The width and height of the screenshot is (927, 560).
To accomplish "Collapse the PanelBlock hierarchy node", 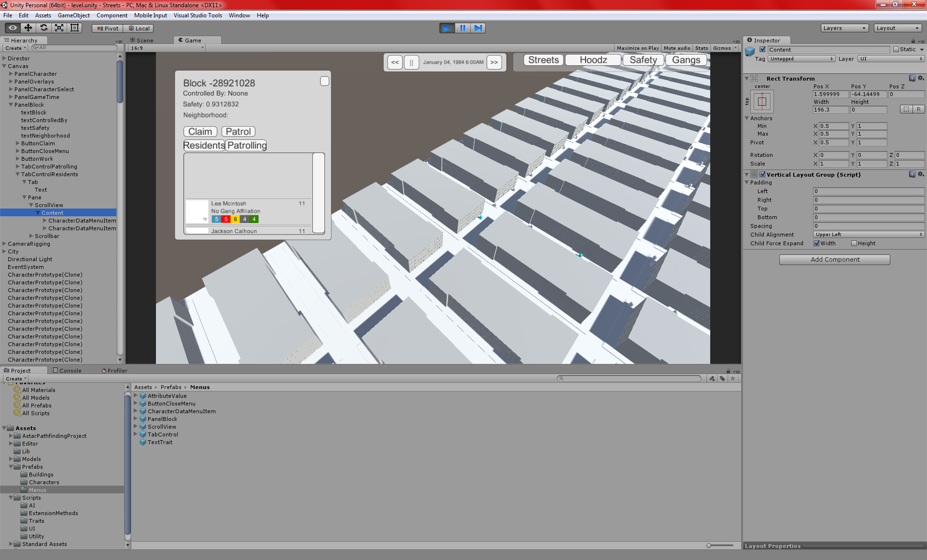I will click(x=11, y=105).
